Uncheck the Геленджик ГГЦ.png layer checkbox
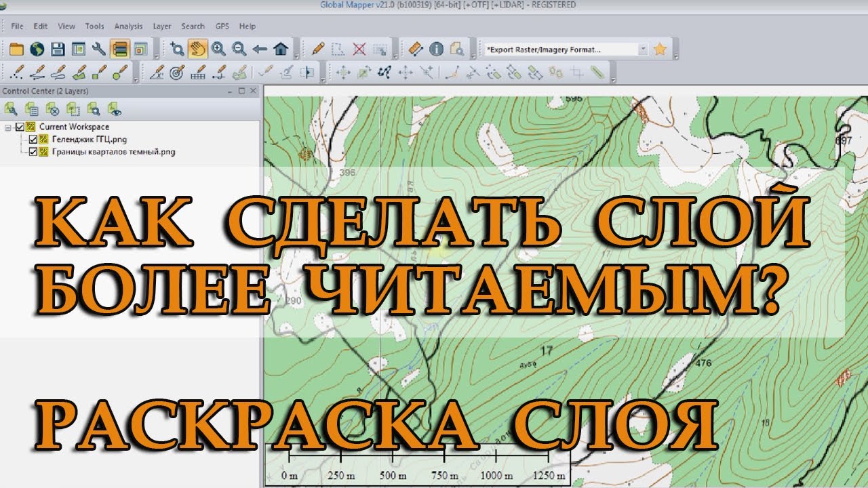Image resolution: width=868 pixels, height=488 pixels. pos(33,140)
